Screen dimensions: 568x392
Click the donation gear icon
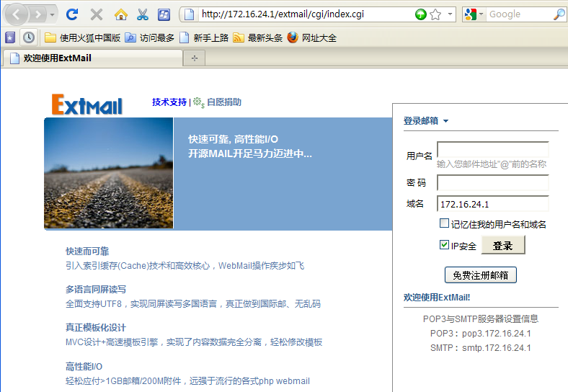[199, 102]
